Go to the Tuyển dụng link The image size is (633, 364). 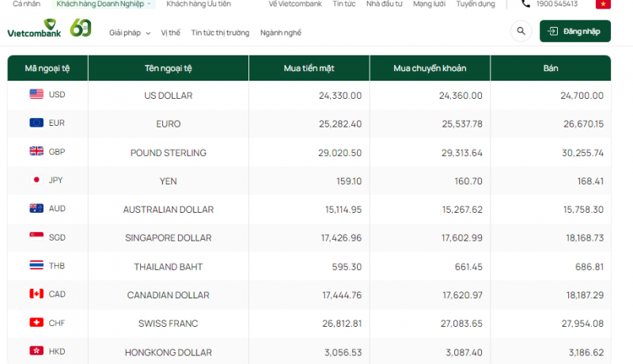pos(476,4)
